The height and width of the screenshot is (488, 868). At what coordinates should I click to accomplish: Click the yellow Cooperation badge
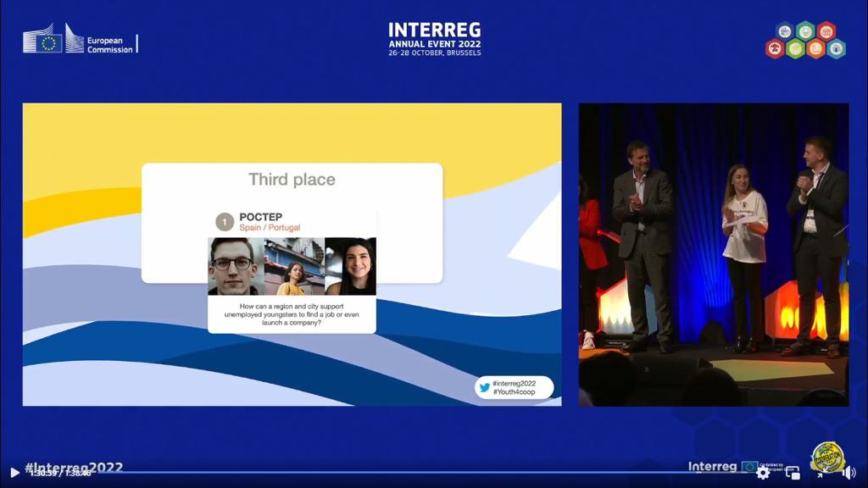(x=827, y=458)
